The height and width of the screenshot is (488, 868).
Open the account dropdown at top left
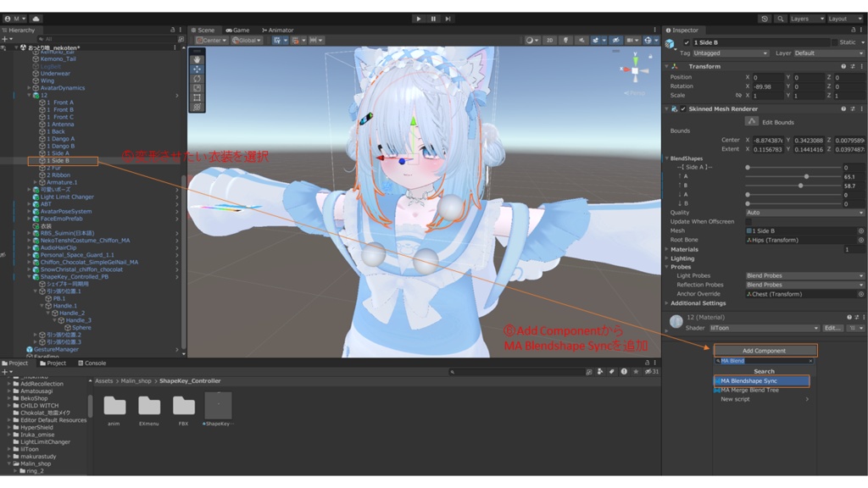click(x=15, y=19)
